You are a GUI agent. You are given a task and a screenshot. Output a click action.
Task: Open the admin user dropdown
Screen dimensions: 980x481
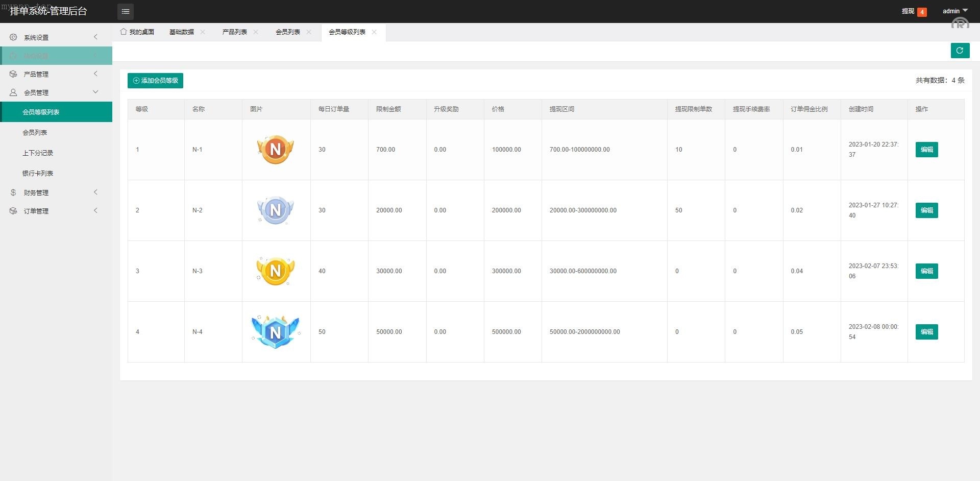click(x=954, y=11)
